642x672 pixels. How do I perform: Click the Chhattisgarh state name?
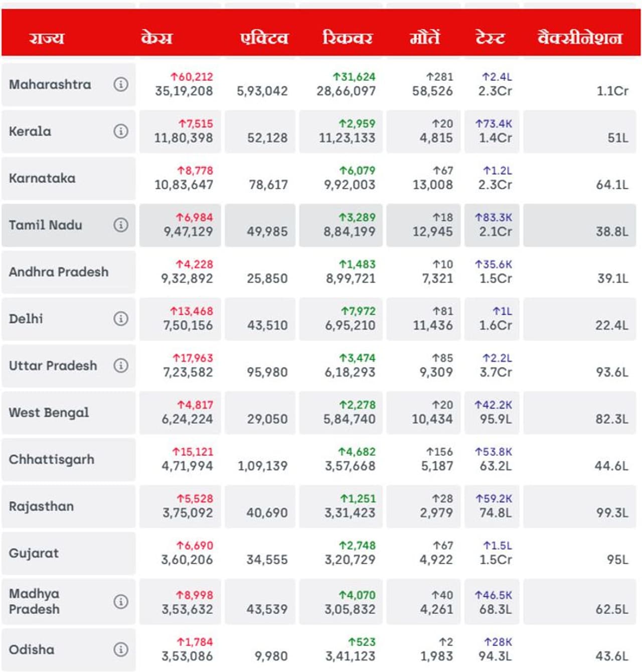52,459
